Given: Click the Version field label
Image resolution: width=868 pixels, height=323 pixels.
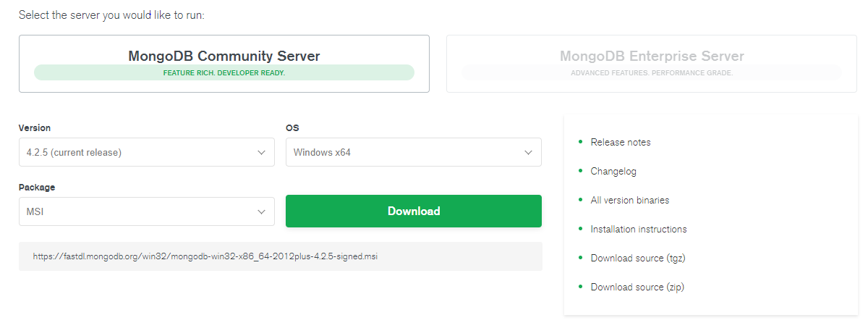Looking at the screenshot, I should click(x=35, y=128).
